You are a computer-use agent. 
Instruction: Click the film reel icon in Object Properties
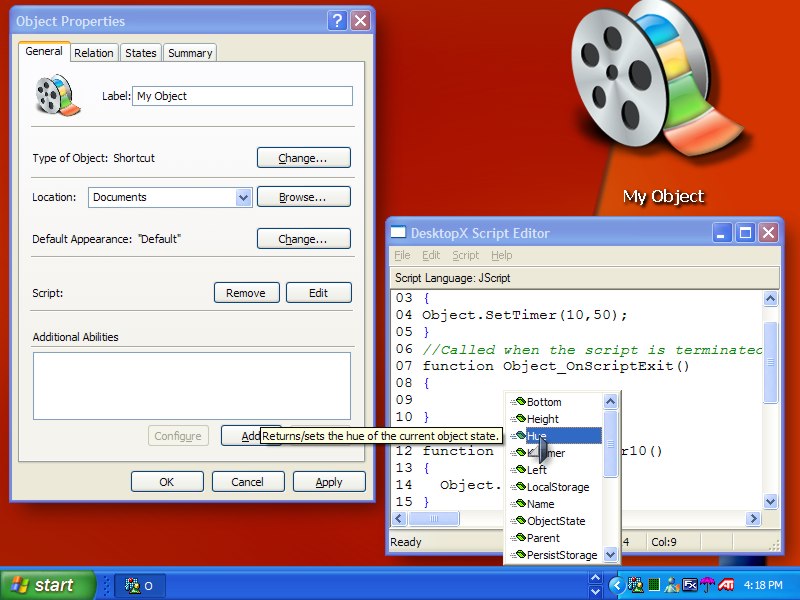coord(58,95)
